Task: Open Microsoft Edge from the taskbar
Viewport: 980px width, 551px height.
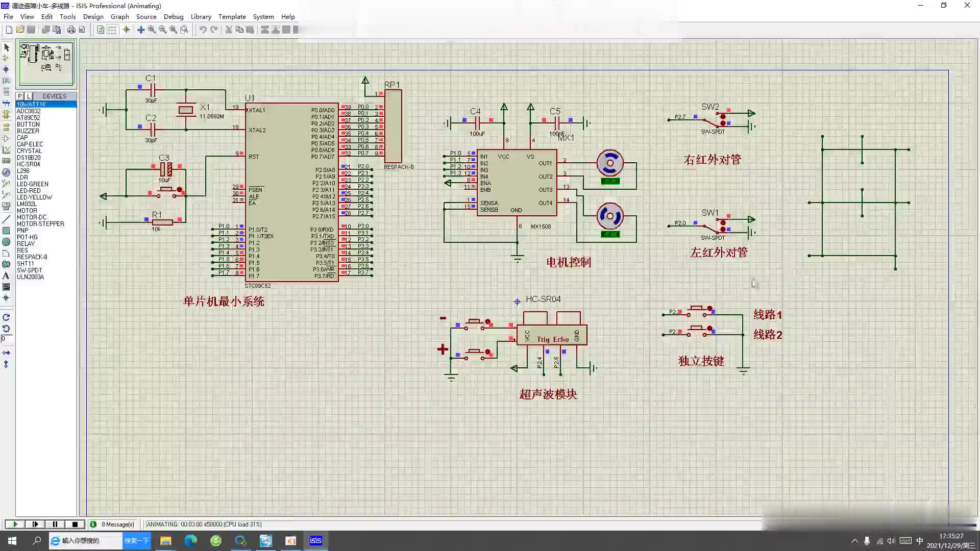Action: [x=191, y=541]
